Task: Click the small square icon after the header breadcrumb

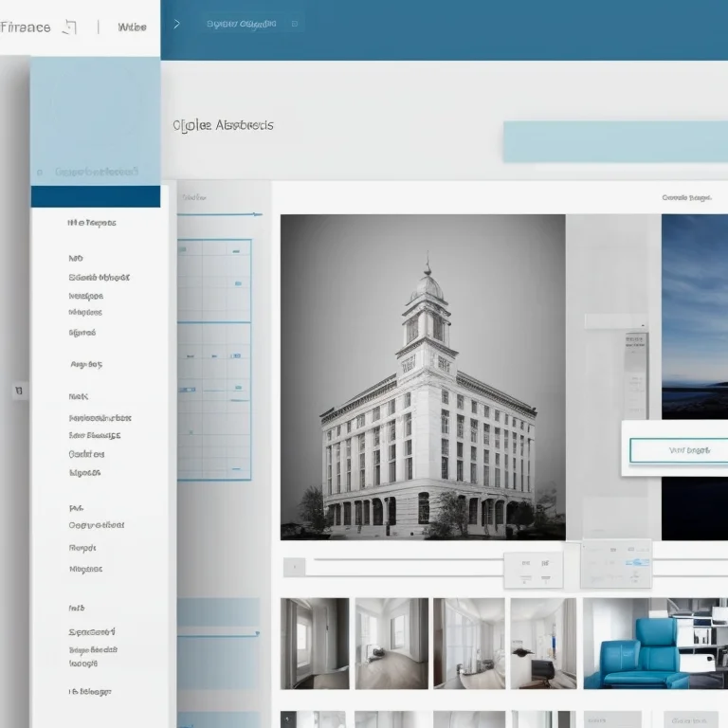Action: [x=295, y=24]
